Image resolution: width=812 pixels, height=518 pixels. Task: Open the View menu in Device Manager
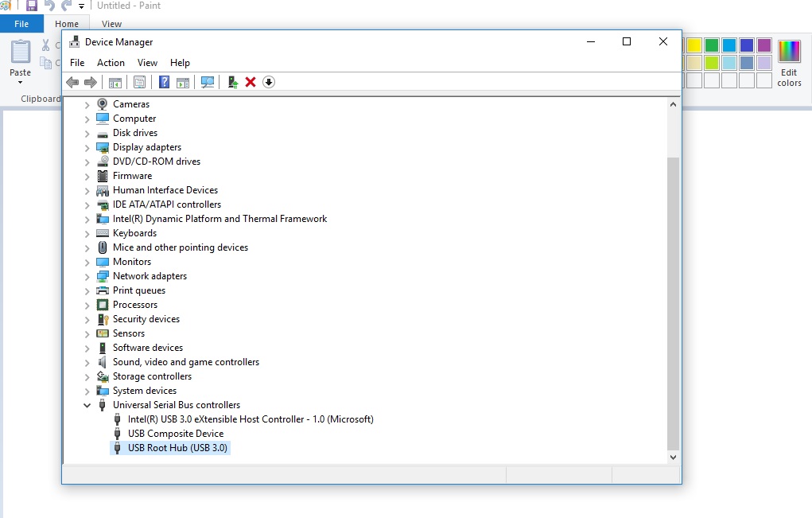pyautogui.click(x=148, y=63)
